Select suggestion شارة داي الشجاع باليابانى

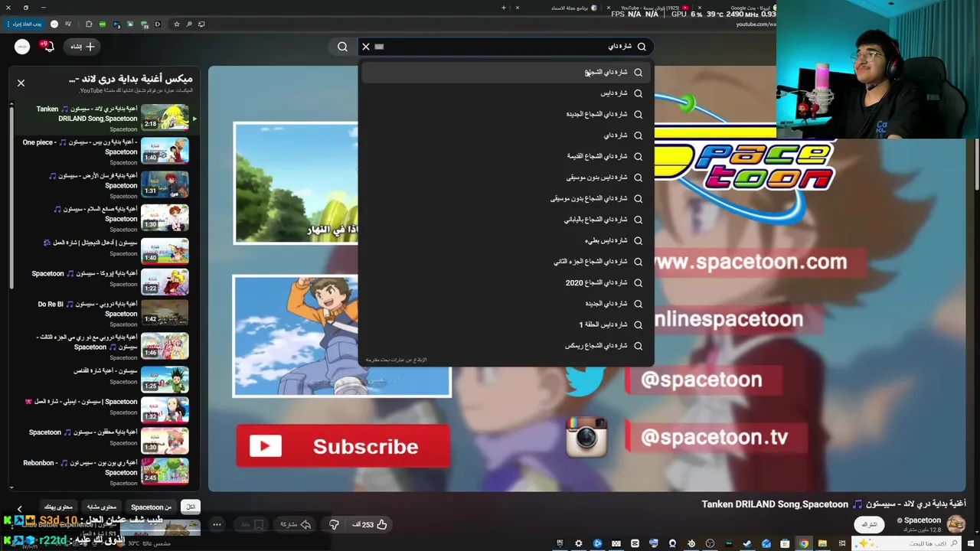click(507, 220)
